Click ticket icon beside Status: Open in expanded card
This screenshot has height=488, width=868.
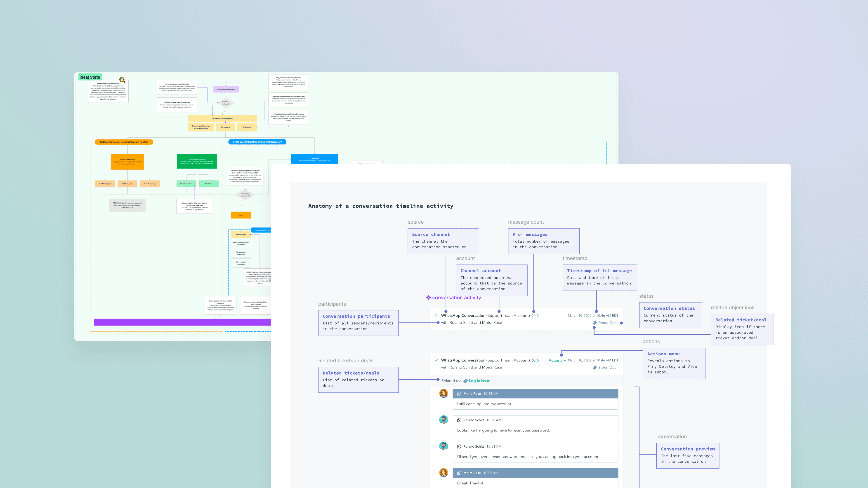(x=595, y=367)
